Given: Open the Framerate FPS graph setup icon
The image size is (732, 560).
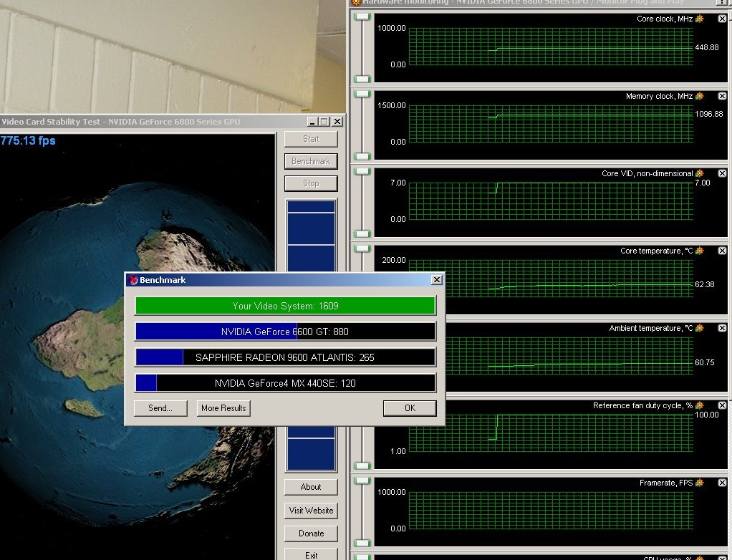Looking at the screenshot, I should (699, 483).
